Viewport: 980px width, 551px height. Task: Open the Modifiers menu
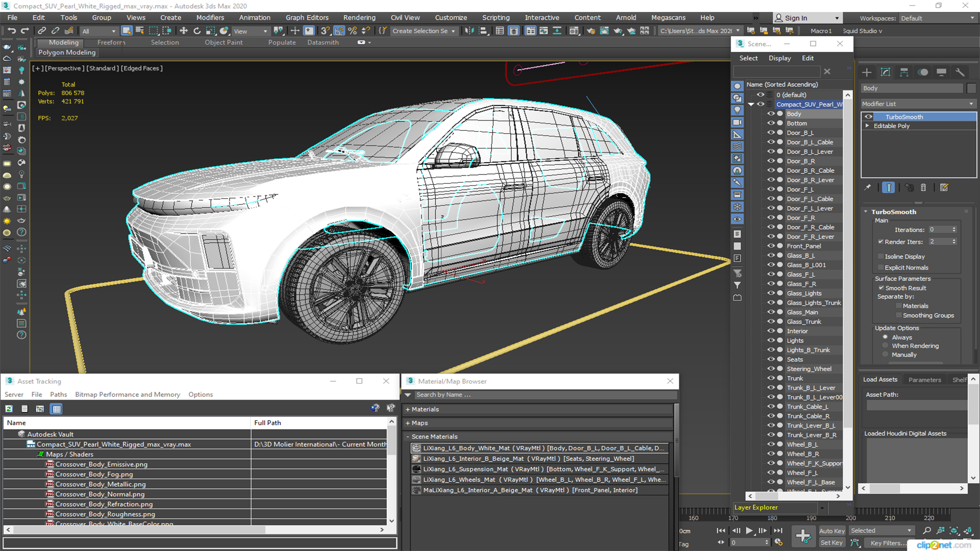click(x=210, y=17)
